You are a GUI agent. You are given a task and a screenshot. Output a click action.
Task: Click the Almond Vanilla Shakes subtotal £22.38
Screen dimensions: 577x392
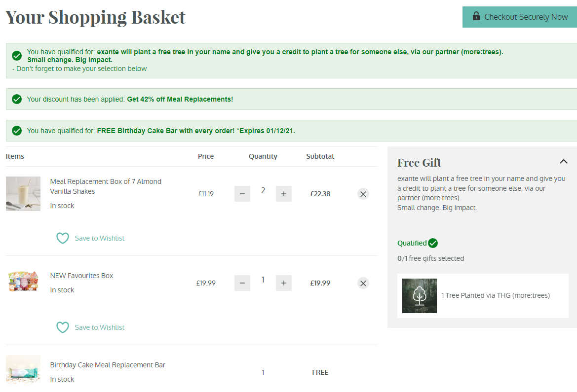320,194
